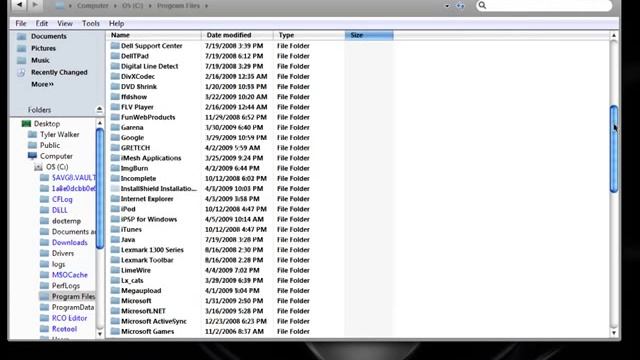Open the File menu

[x=21, y=23]
